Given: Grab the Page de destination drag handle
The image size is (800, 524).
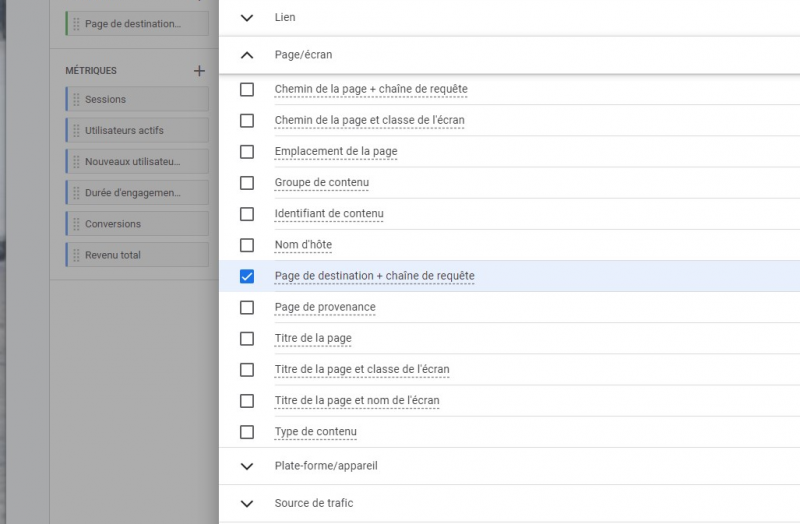Looking at the screenshot, I should pyautogui.click(x=77, y=24).
